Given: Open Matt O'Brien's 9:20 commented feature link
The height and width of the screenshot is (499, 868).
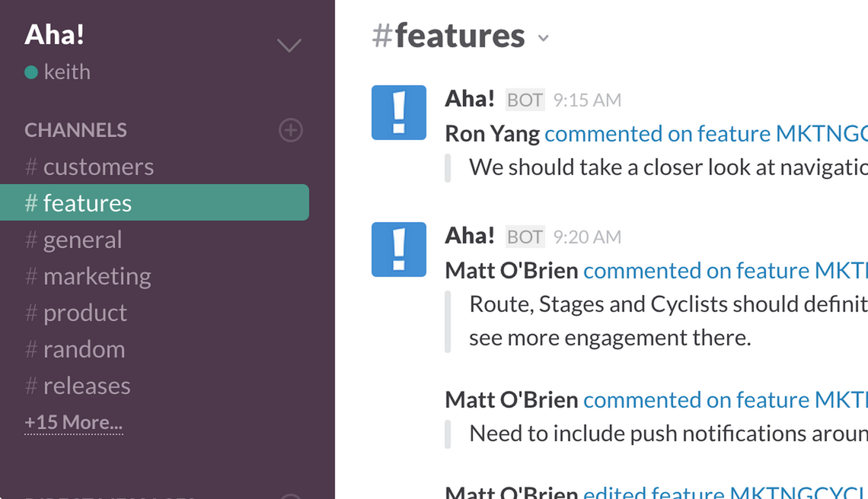Looking at the screenshot, I should [x=725, y=271].
